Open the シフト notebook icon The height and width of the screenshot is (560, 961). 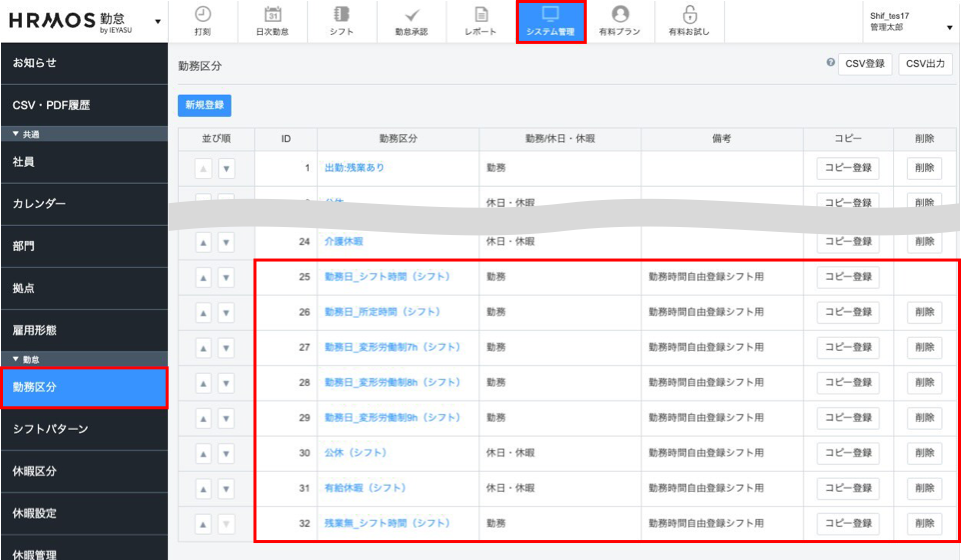(341, 15)
